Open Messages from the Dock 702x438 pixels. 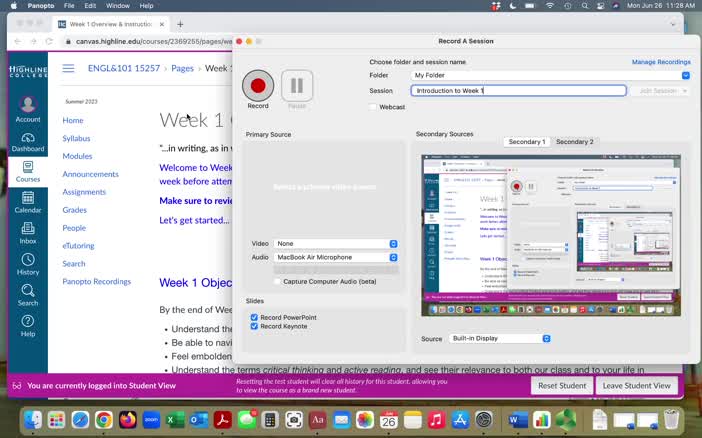pyautogui.click(x=246, y=420)
